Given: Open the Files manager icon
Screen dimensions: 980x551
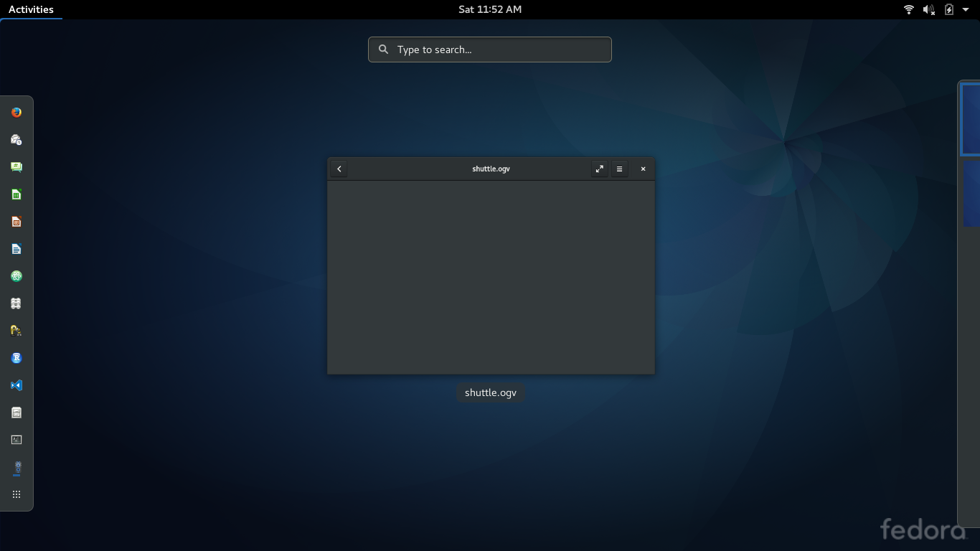Looking at the screenshot, I should pos(17,413).
